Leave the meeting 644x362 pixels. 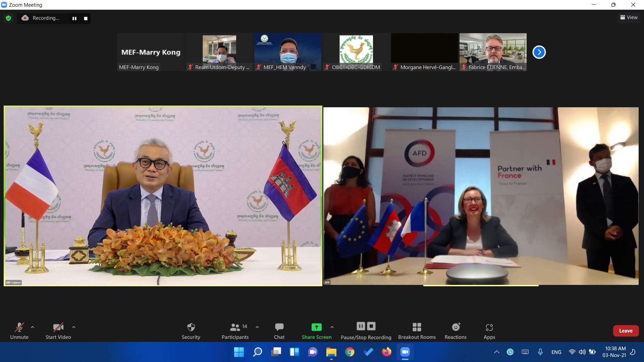click(626, 330)
